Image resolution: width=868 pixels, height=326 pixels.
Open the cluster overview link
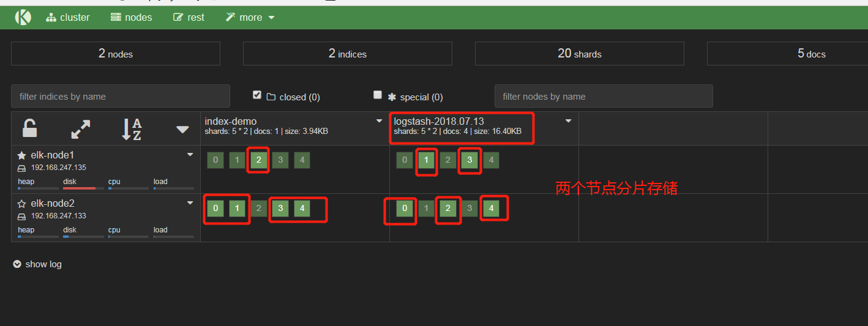click(68, 17)
